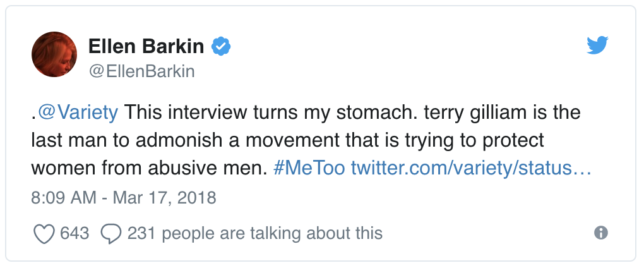Viewport: 644px width, 268px height.
Task: Open the tweet info circle icon
Action: click(x=601, y=233)
